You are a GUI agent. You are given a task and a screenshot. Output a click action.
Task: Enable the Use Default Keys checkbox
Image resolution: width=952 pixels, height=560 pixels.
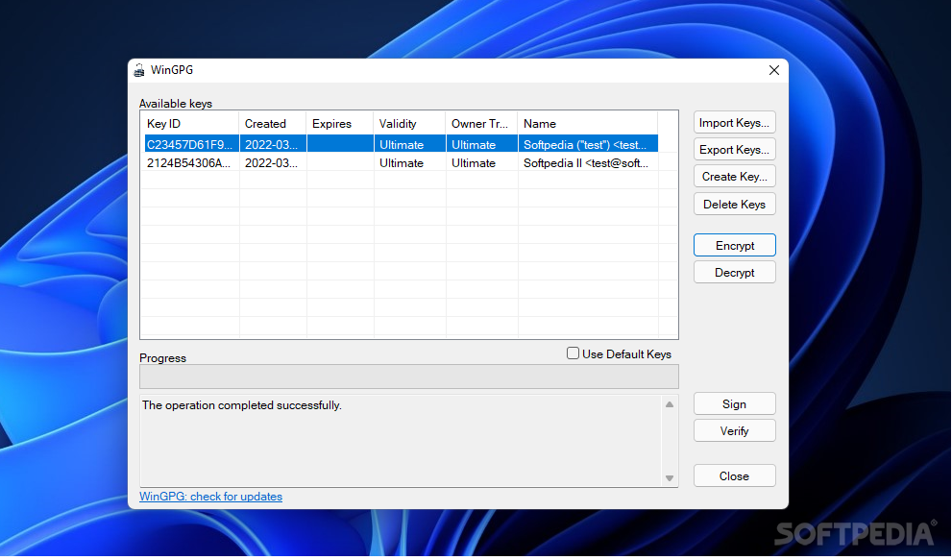pos(573,353)
